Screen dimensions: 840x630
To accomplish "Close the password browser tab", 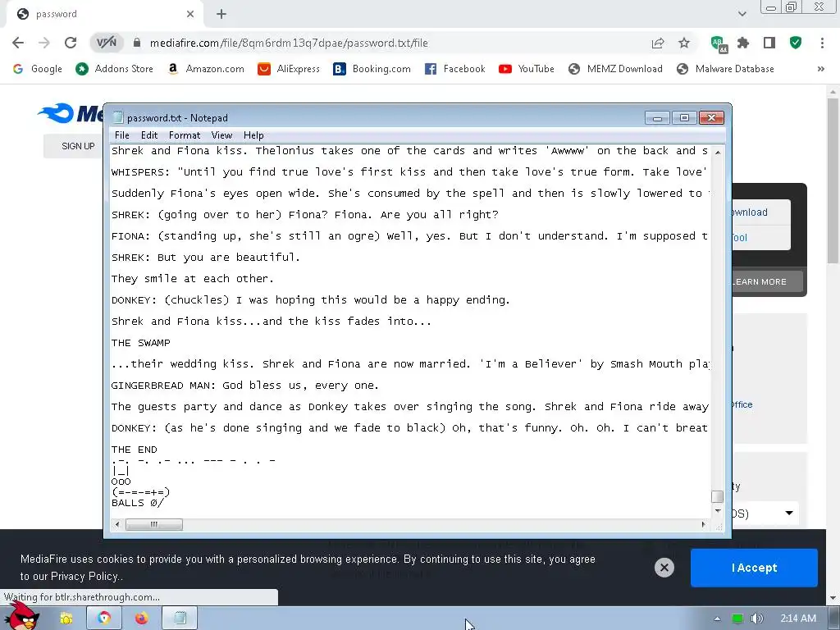I will (x=190, y=14).
